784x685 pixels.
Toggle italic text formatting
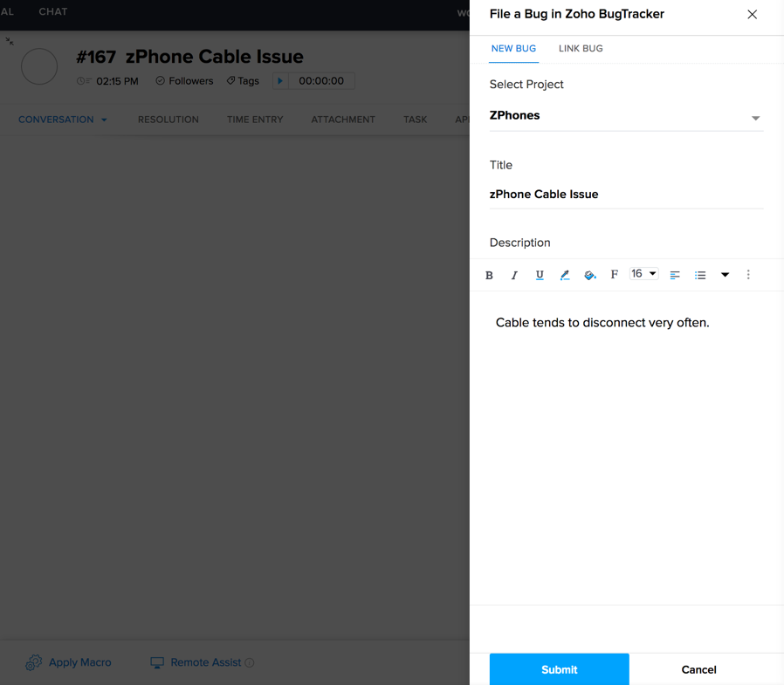pyautogui.click(x=514, y=276)
